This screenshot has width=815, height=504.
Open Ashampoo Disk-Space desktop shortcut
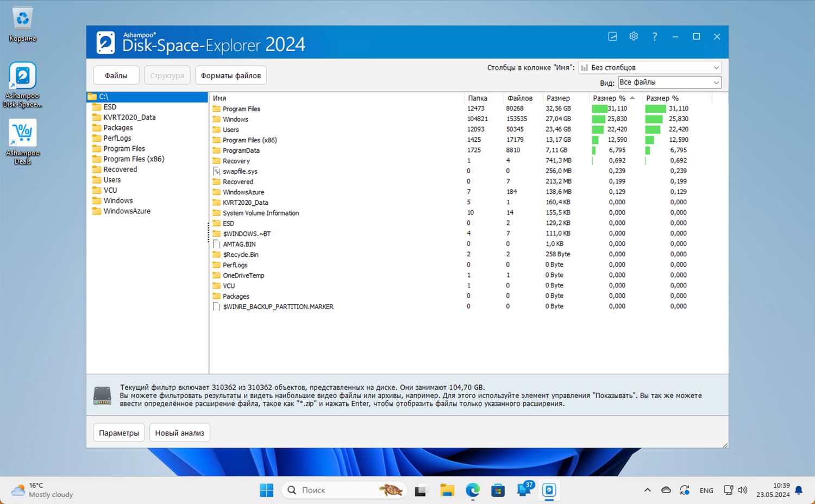(x=22, y=85)
